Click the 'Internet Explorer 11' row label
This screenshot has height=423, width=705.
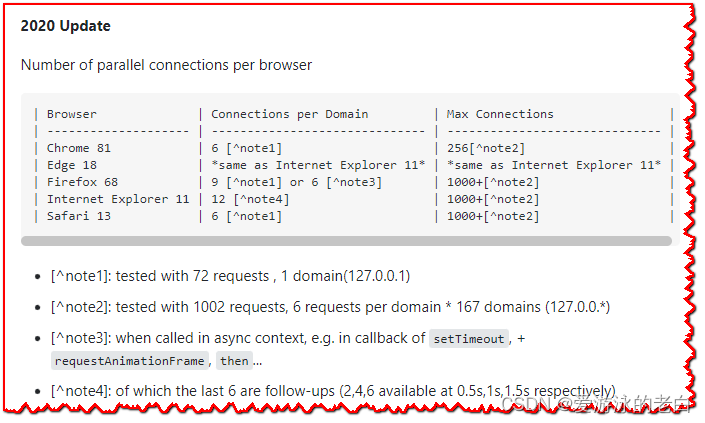pyautogui.click(x=118, y=199)
